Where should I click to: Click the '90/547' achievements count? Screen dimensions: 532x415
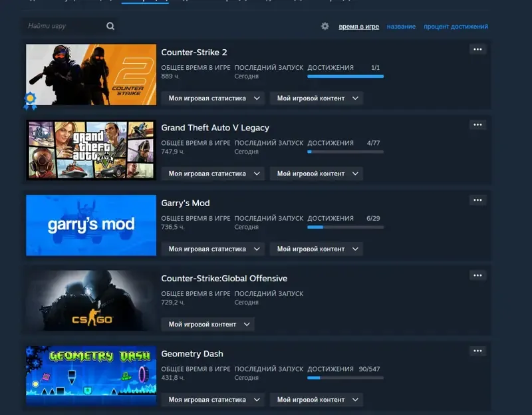[x=370, y=369]
